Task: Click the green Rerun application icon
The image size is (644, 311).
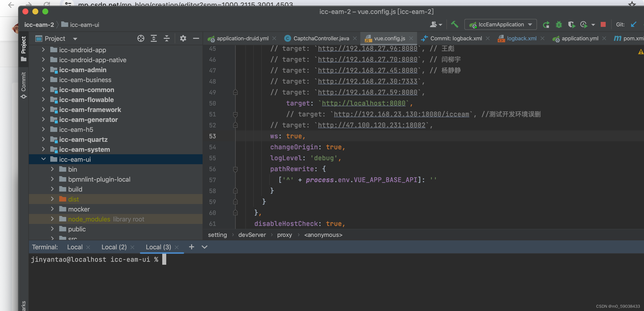Action: [546, 24]
